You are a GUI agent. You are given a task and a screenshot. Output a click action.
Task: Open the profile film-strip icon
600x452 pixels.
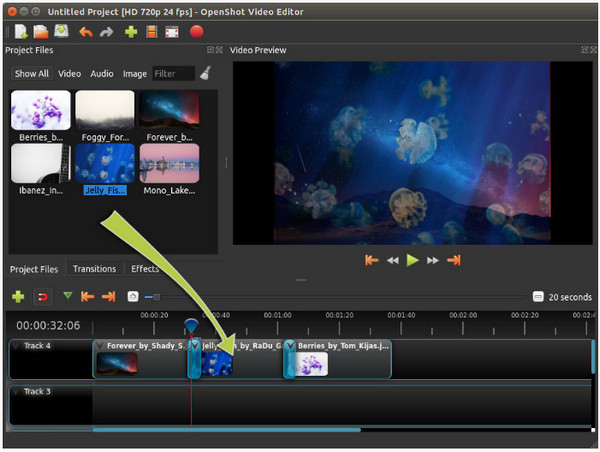pos(152,32)
